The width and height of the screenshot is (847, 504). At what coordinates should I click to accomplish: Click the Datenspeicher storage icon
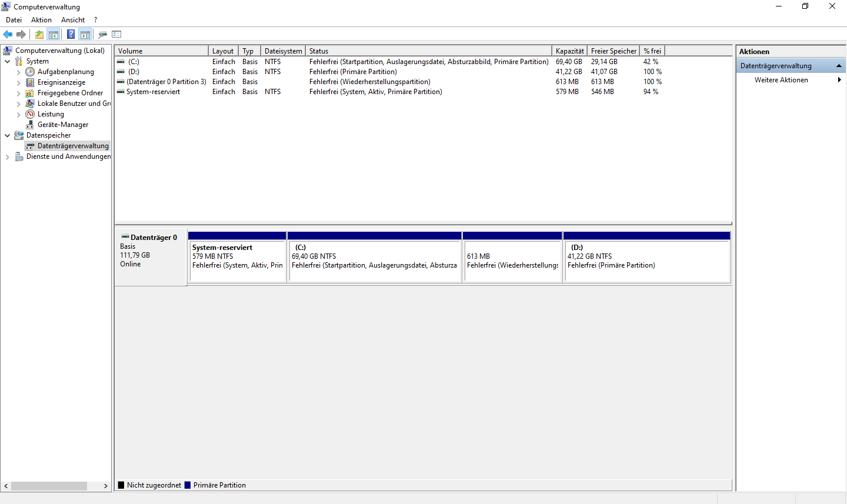coord(19,135)
